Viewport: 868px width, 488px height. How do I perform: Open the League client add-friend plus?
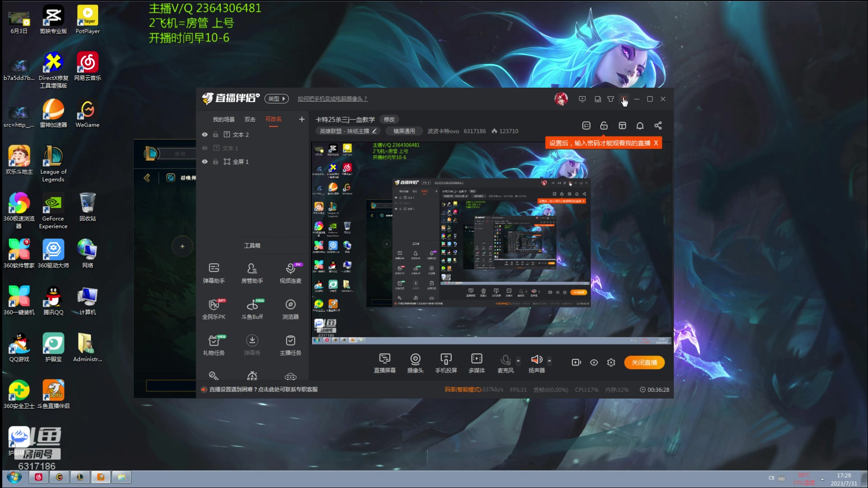182,246
